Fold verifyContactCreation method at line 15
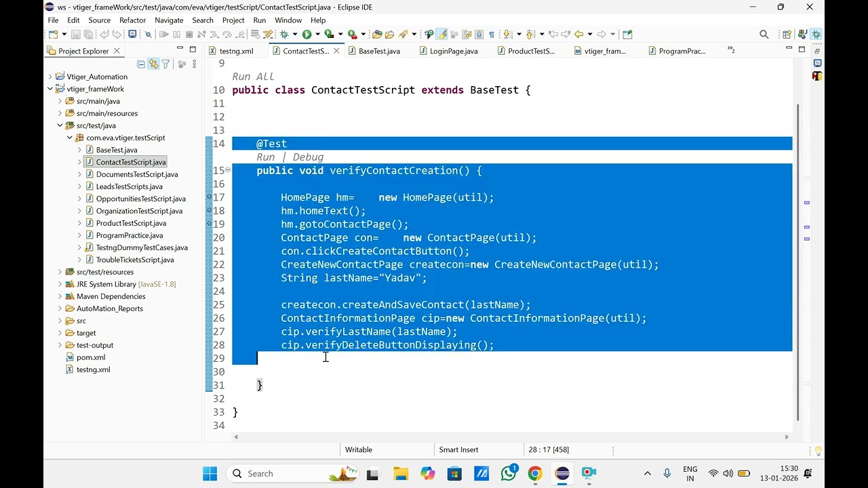The width and height of the screenshot is (868, 488). 228,170
